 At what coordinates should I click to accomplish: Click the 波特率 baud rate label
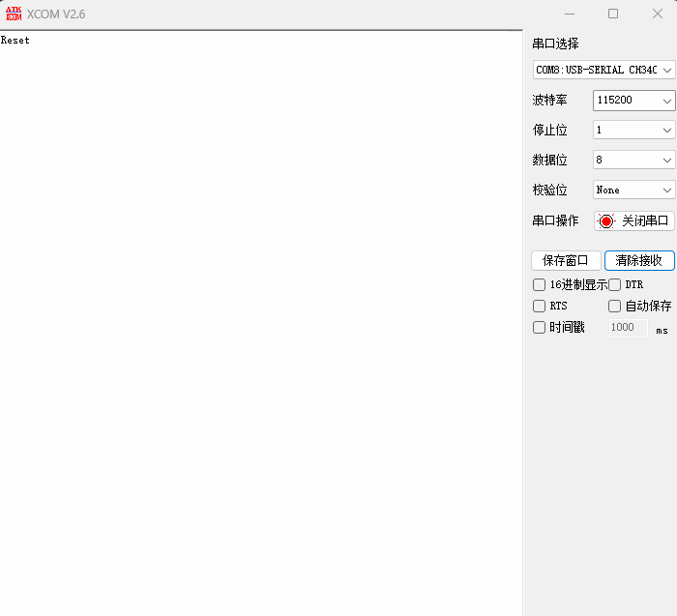coord(549,101)
